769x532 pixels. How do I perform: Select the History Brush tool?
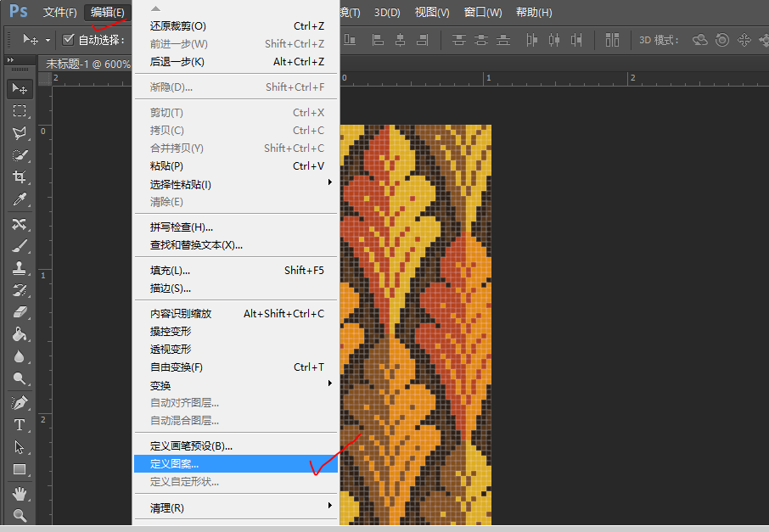[20, 290]
